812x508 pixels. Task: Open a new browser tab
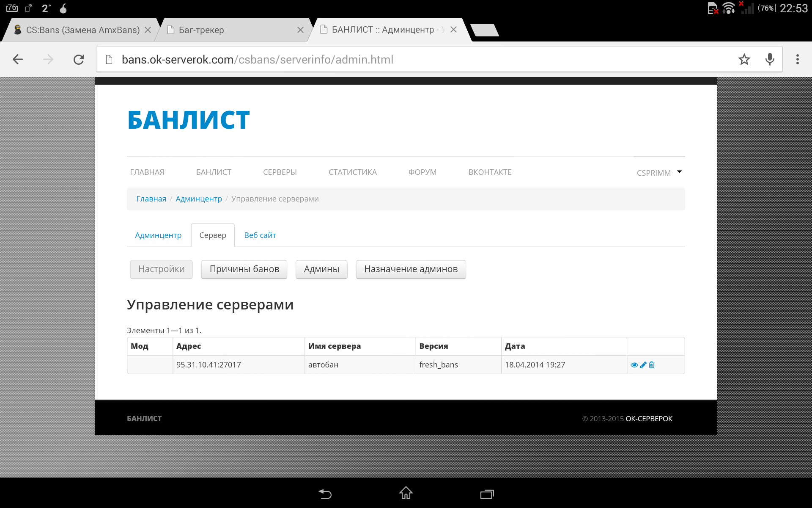[485, 30]
